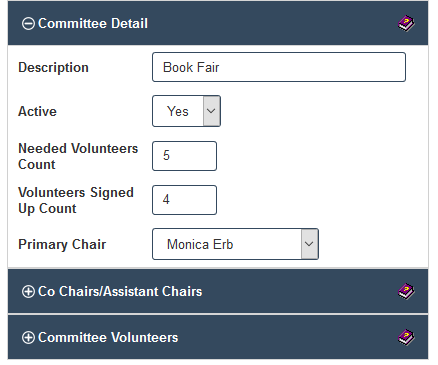438x365 pixels.
Task: Open help book icon for Committee Volunteers
Action: (406, 337)
